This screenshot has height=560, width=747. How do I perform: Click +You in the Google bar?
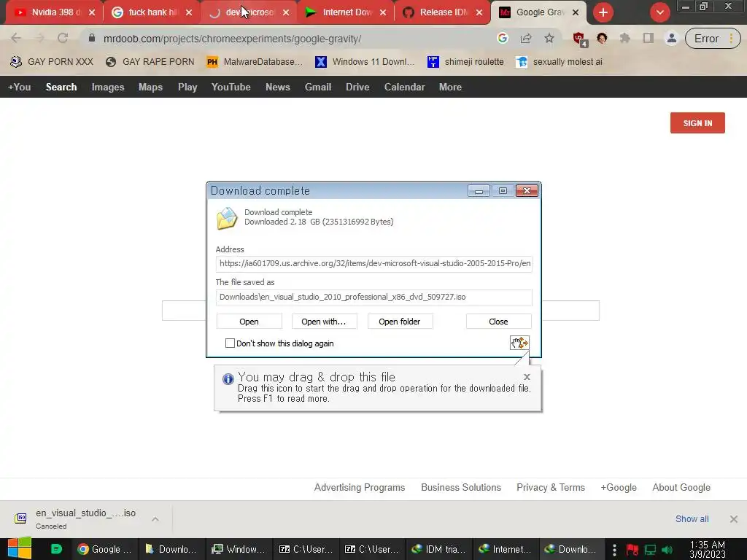(20, 87)
